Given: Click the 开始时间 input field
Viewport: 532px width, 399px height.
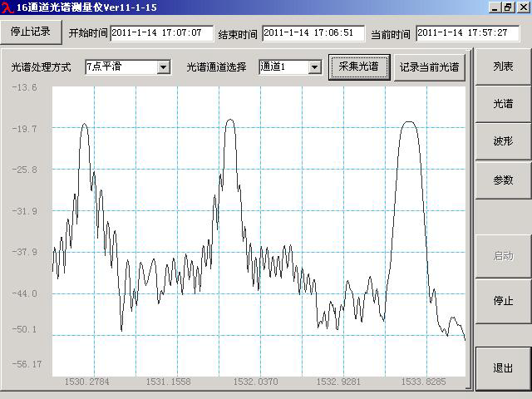Looking at the screenshot, I should (x=161, y=33).
